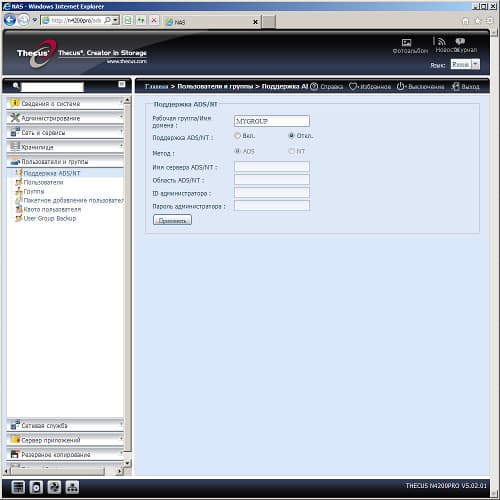Click sidebar vertical scrollbar down arrow
500x500 pixels.
[x=127, y=463]
